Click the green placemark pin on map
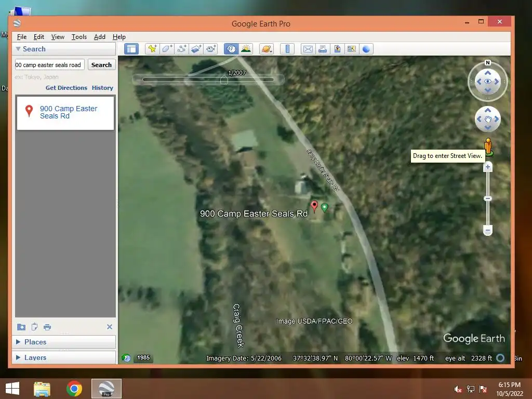 tap(325, 207)
